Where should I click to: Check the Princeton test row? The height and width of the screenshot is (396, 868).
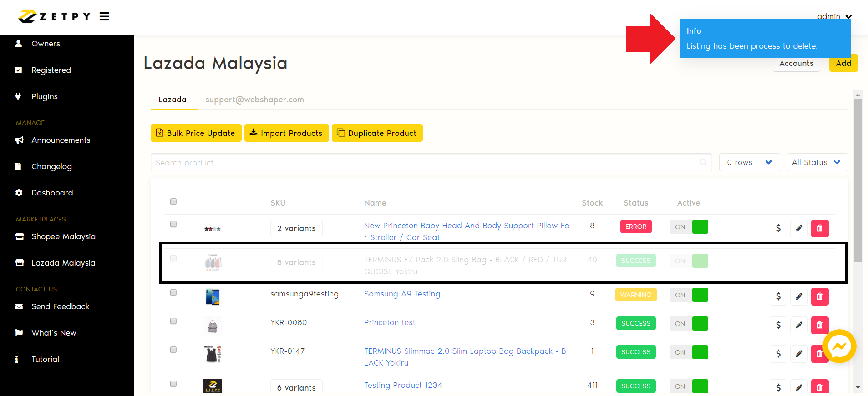pyautogui.click(x=173, y=321)
